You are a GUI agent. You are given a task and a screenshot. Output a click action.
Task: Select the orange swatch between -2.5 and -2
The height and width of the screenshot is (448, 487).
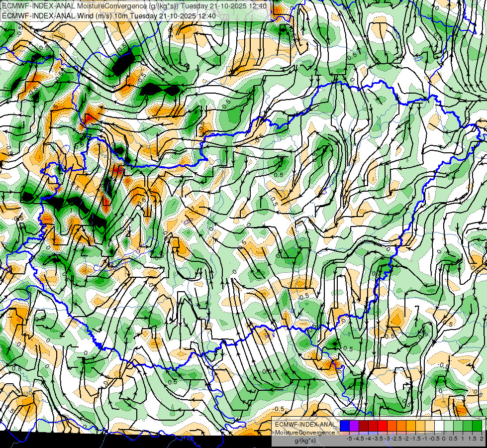[401, 426]
